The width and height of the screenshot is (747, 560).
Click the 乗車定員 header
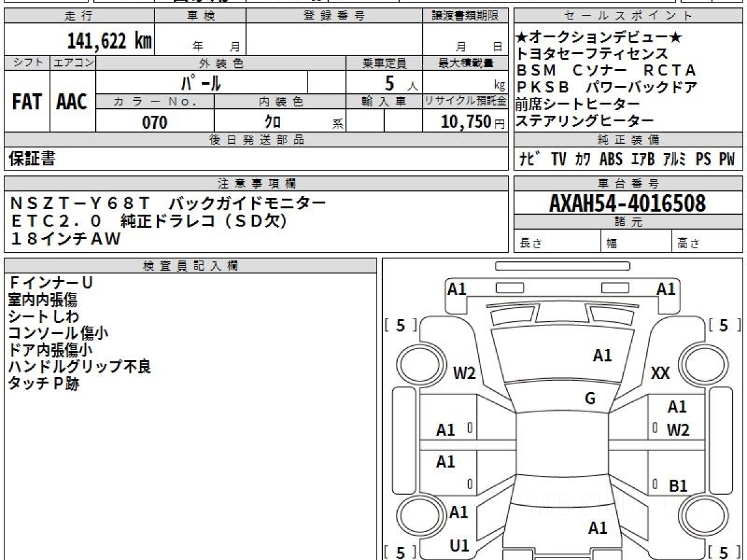[x=384, y=63]
